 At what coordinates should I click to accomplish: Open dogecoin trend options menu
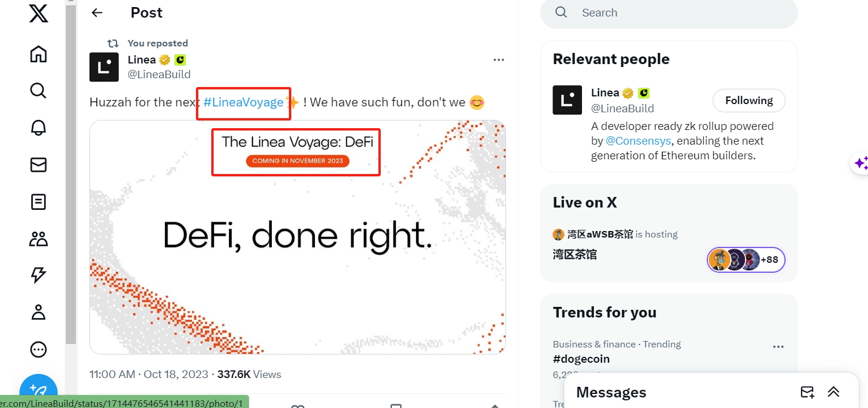click(778, 347)
